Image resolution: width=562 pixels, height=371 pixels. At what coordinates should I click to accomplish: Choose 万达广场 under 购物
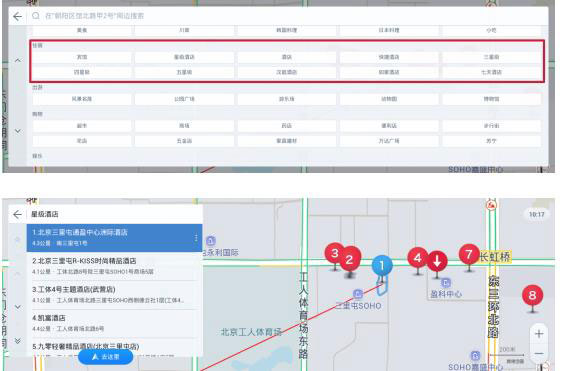pos(389,141)
